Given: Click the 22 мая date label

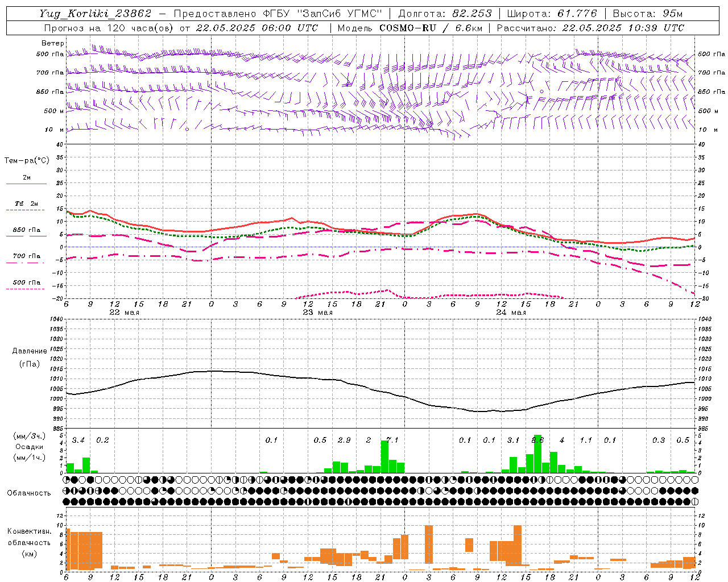Looking at the screenshot, I should pos(124,313).
